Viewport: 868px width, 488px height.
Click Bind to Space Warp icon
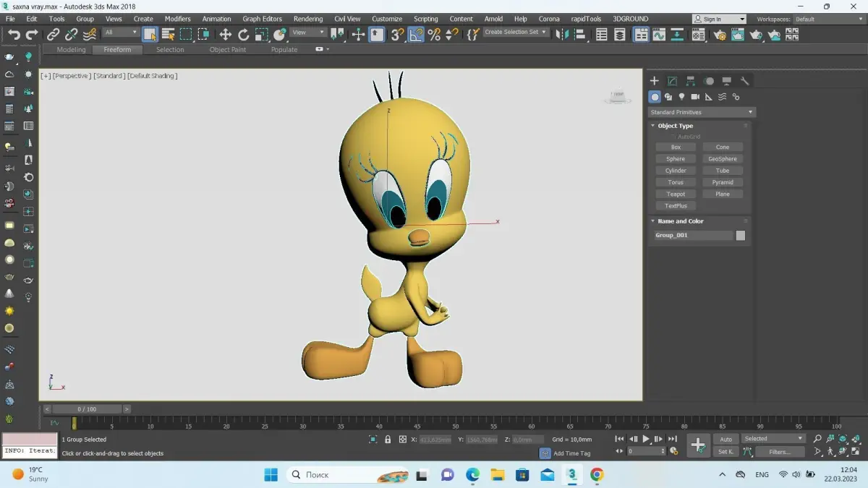tap(90, 34)
